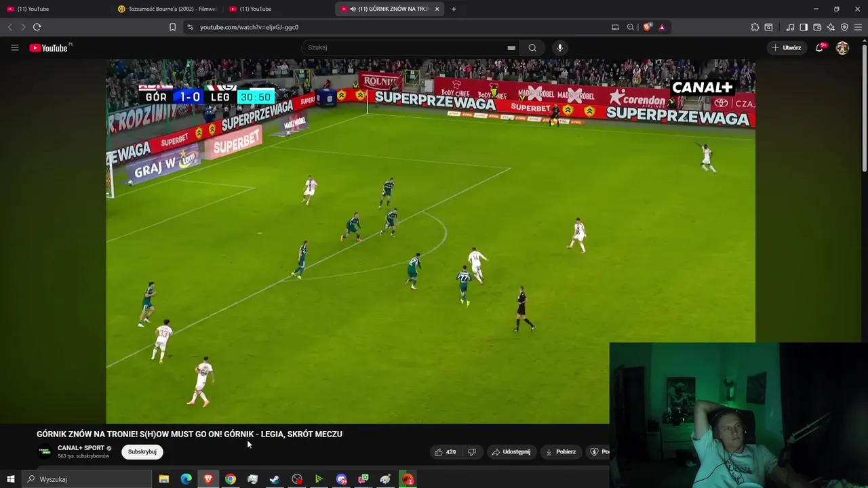
Task: Open the YouTube account avatar menu
Action: (842, 47)
